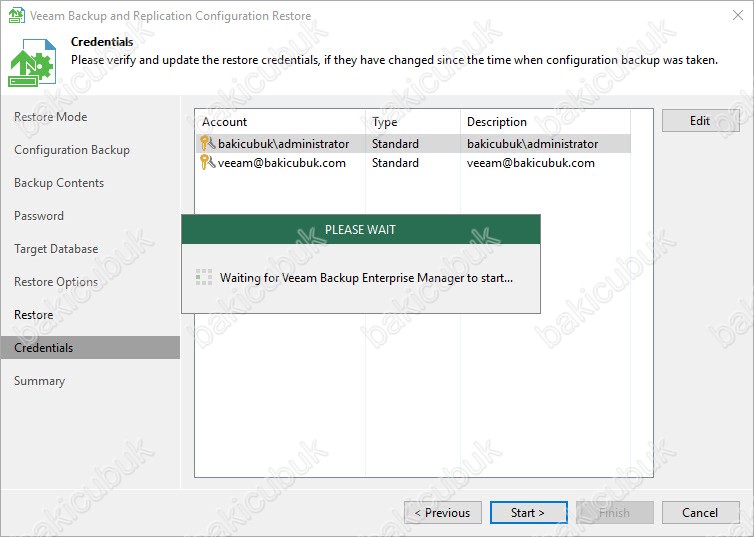Click the Previous button
The image size is (754, 537).
(443, 512)
